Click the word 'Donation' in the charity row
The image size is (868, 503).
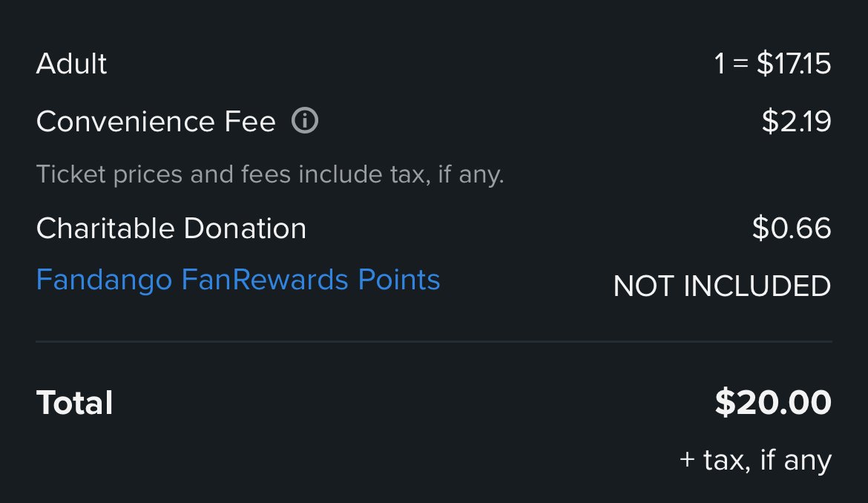(x=245, y=229)
